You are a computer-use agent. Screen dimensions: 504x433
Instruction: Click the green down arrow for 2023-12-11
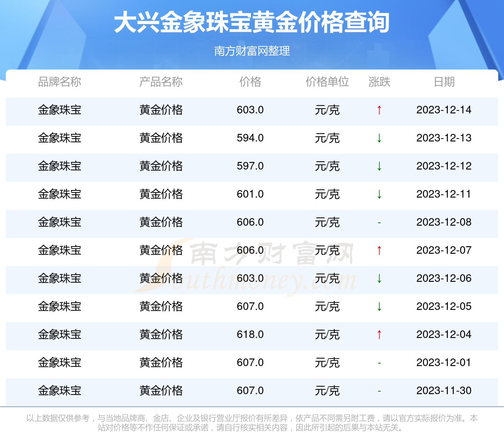pos(379,194)
